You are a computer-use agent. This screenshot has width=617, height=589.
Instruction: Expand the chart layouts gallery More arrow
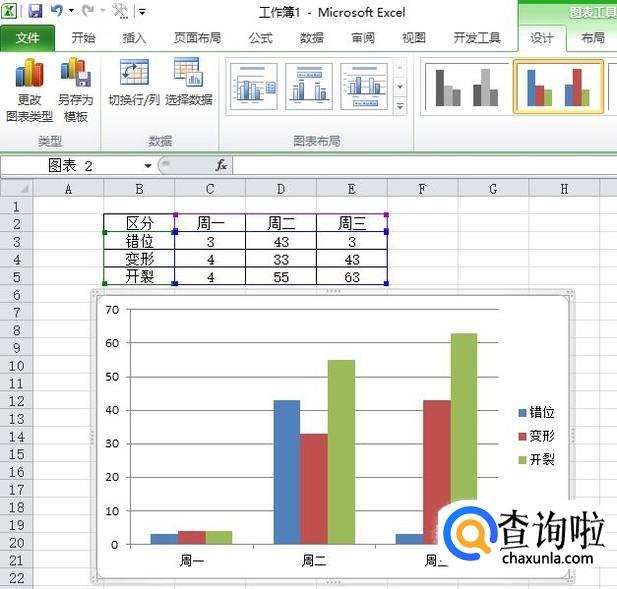point(400,107)
